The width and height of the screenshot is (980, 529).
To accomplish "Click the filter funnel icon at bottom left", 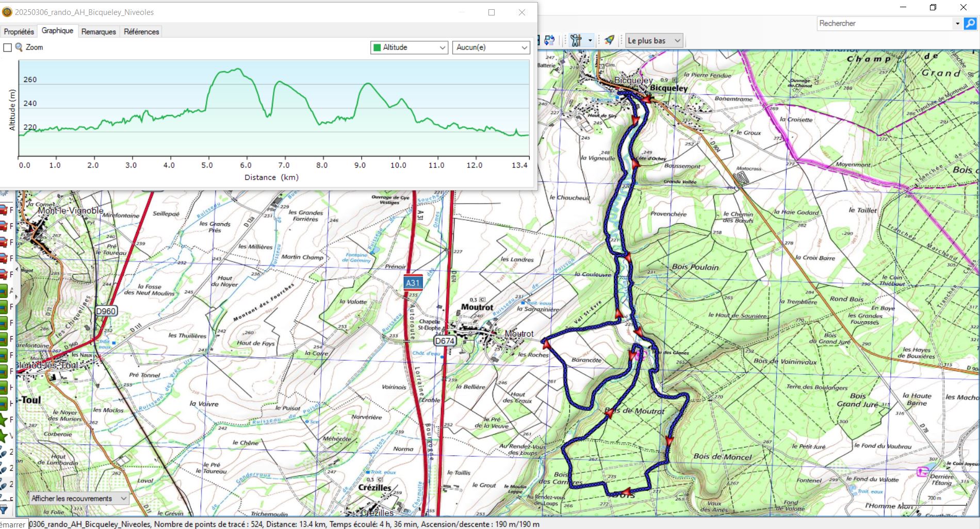I will pyautogui.click(x=4, y=510).
